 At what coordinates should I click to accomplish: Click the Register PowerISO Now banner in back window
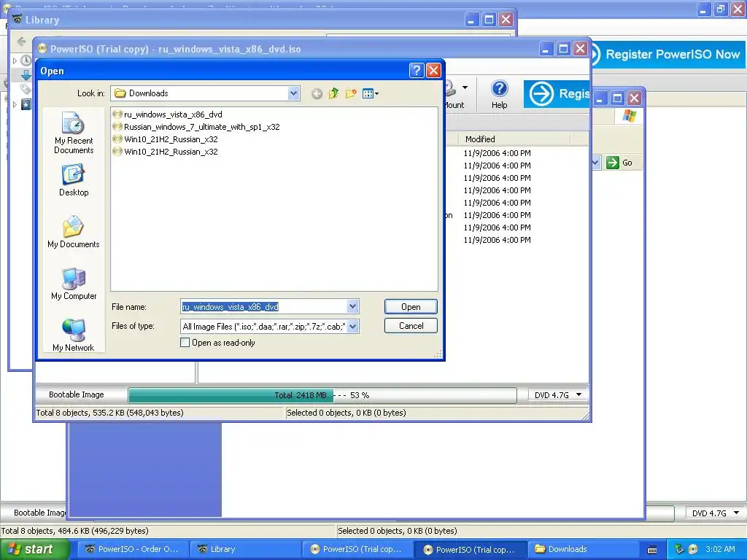[x=667, y=54]
